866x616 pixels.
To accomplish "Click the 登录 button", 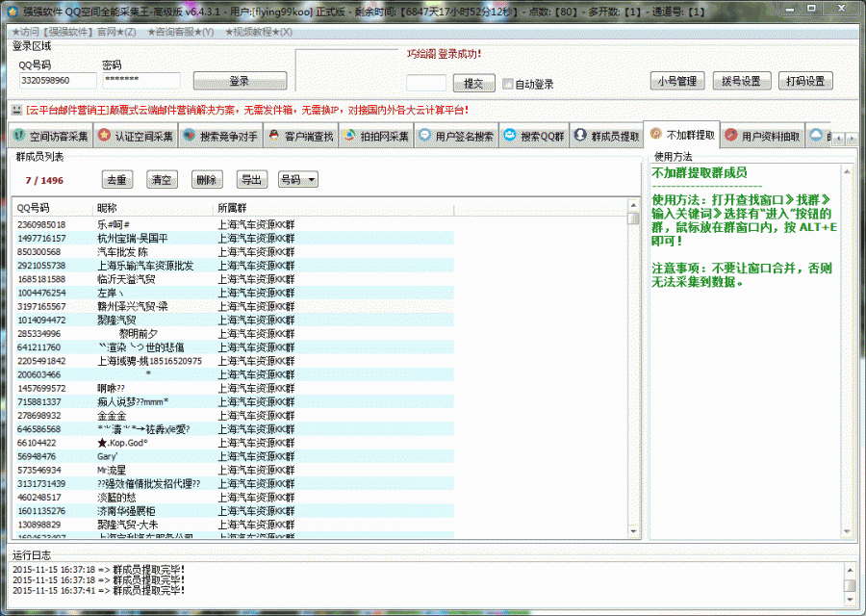I will coord(240,81).
